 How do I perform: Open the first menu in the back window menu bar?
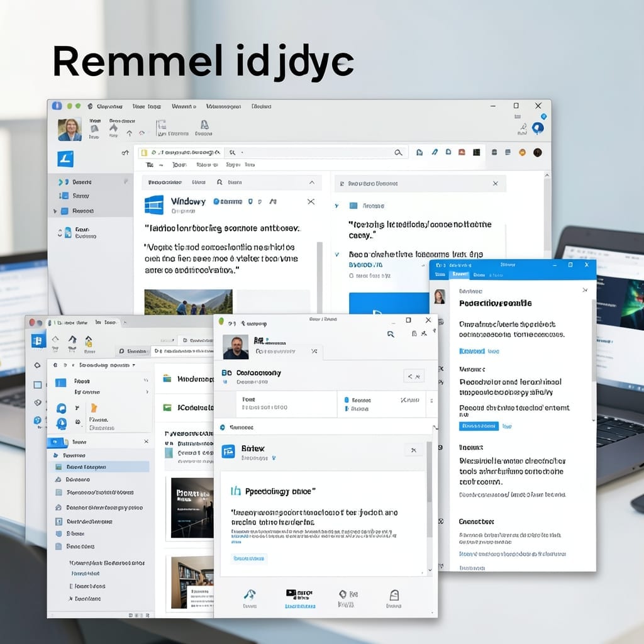tap(109, 106)
